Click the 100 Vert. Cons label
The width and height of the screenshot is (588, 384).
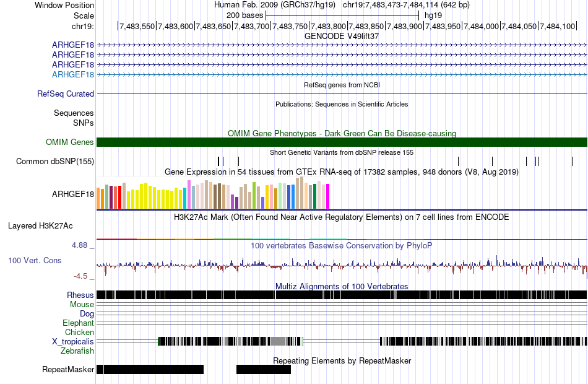point(35,261)
